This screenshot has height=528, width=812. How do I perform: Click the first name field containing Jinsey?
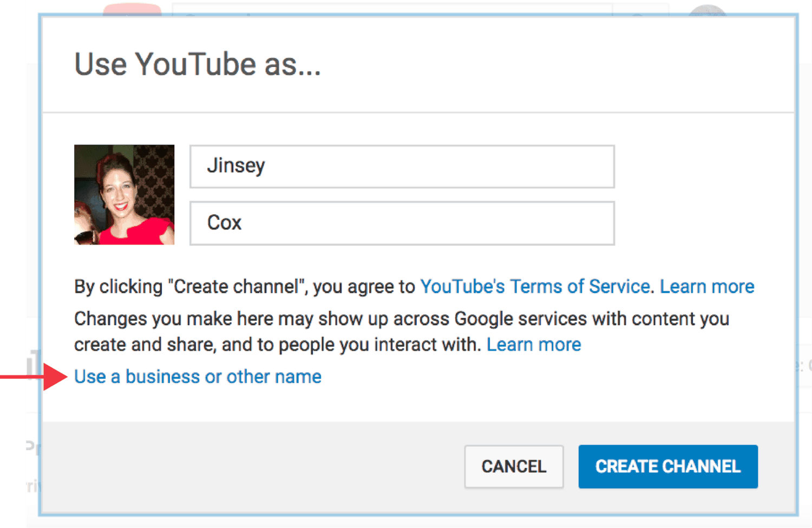[x=402, y=166]
